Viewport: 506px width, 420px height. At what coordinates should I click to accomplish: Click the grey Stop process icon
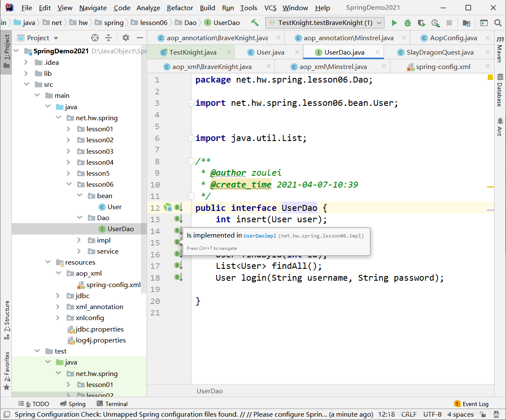[449, 23]
